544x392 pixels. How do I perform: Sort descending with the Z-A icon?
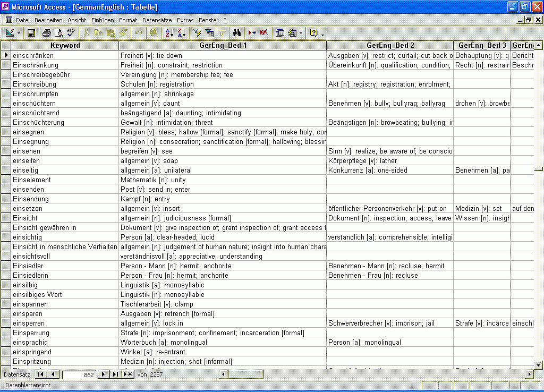[182, 33]
